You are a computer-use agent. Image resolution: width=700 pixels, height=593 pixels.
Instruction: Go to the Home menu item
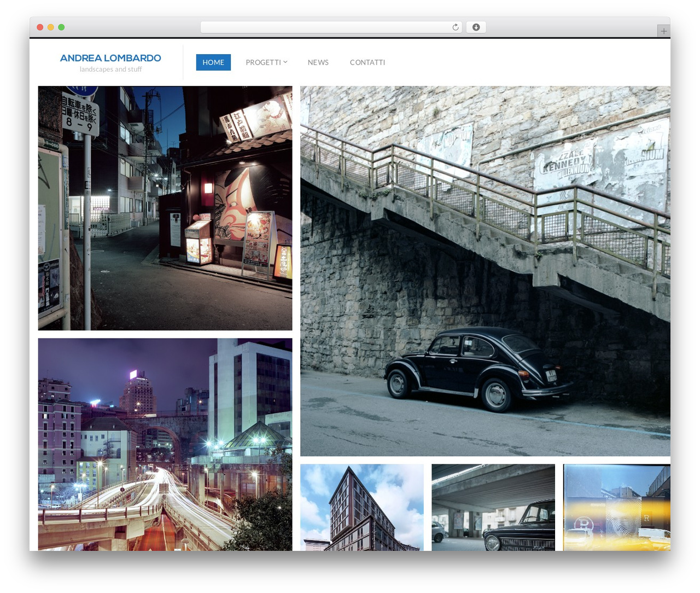point(213,62)
